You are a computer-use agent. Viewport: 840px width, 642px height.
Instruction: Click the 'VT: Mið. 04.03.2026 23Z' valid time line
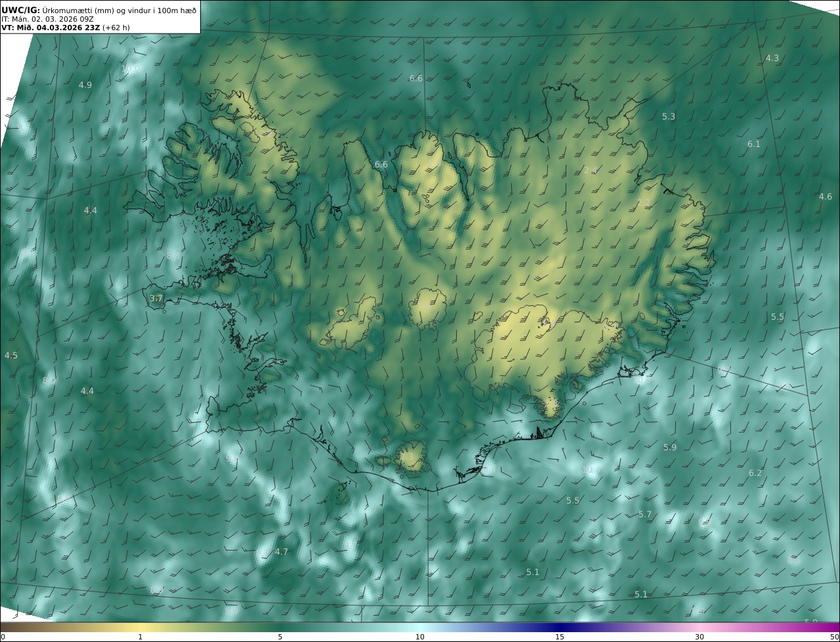(x=51, y=28)
